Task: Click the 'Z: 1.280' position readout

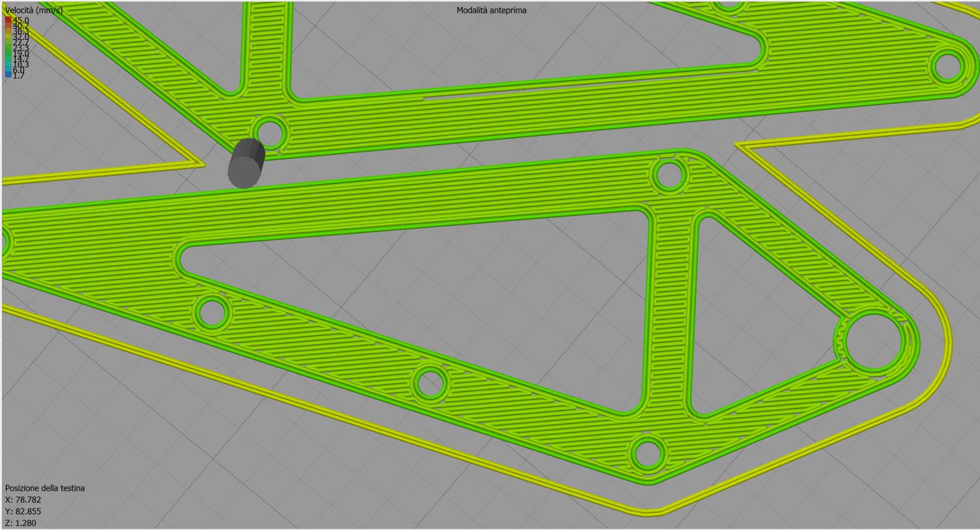Action: pyautogui.click(x=21, y=523)
